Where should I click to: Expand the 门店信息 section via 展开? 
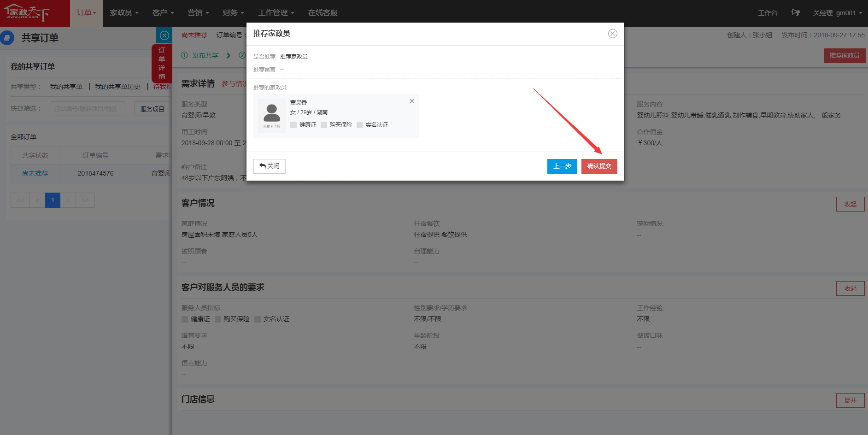[850, 400]
